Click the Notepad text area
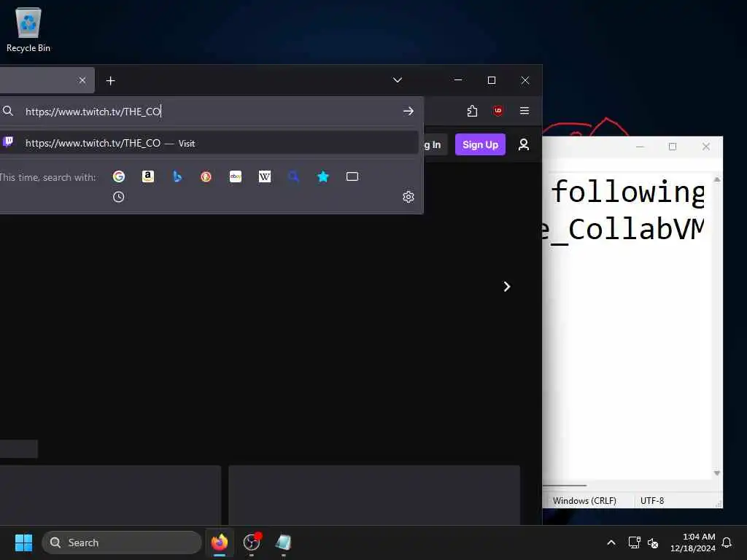747x560 pixels. pyautogui.click(x=627, y=326)
